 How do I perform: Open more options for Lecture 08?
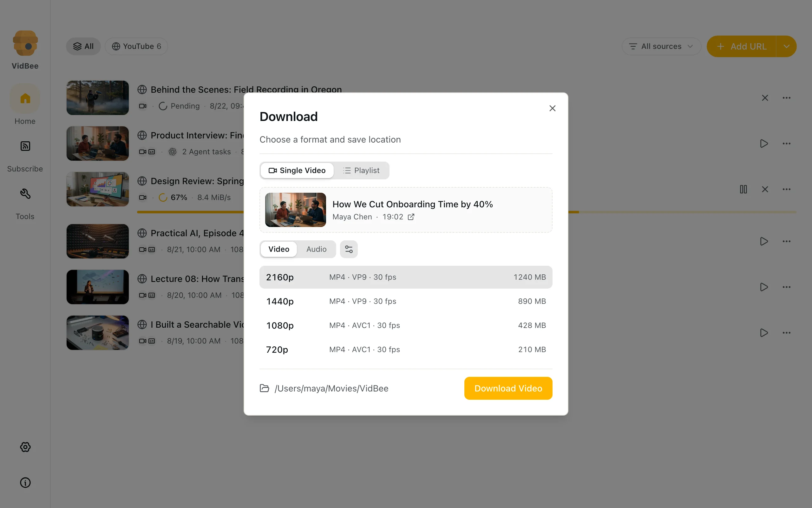(x=786, y=287)
